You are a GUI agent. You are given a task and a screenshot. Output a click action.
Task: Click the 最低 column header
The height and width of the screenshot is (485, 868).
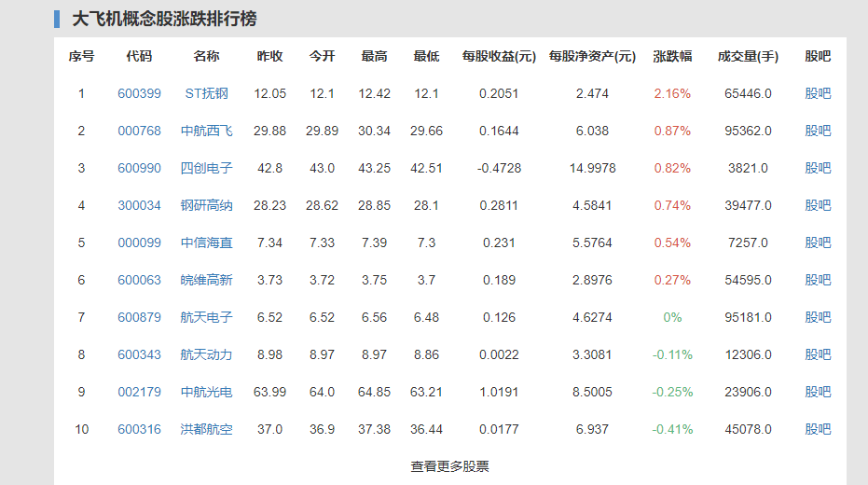tap(426, 57)
